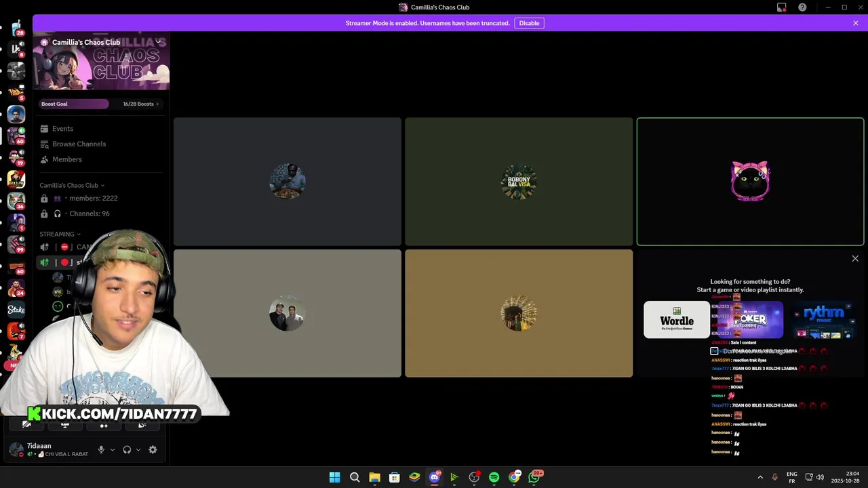The image size is (868, 488).
Task: Open user settings gear
Action: coord(153,449)
